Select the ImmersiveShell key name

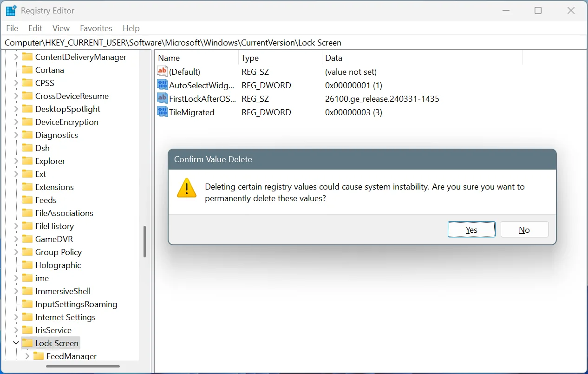click(x=63, y=291)
